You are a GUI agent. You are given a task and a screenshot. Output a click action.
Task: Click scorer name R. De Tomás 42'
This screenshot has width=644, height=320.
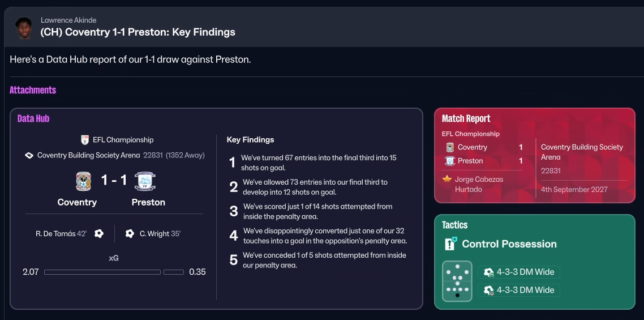61,233
